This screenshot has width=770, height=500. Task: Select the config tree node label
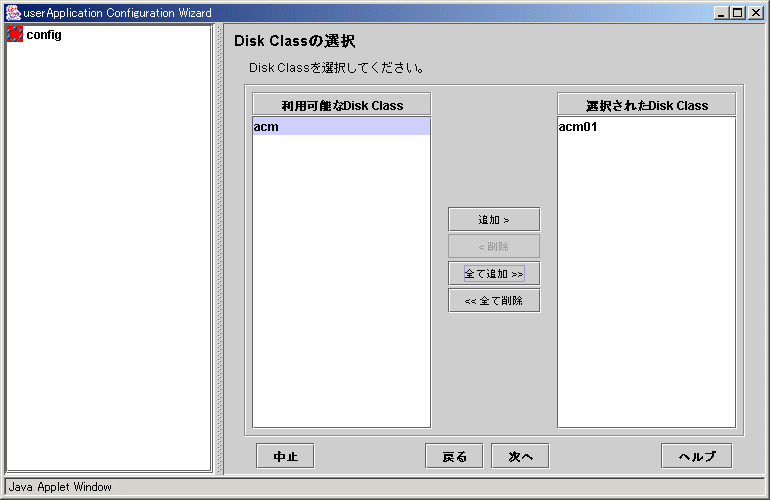pos(44,35)
